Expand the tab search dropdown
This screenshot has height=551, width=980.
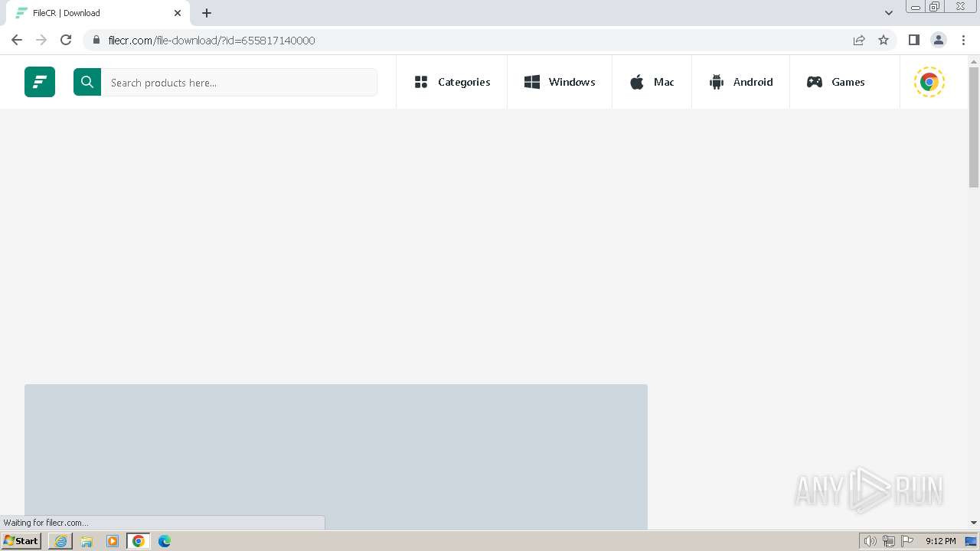point(889,13)
